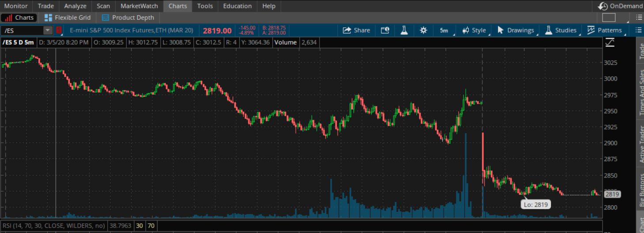
Task: Click the red symbol indicator next to /ES
Action: [59, 30]
